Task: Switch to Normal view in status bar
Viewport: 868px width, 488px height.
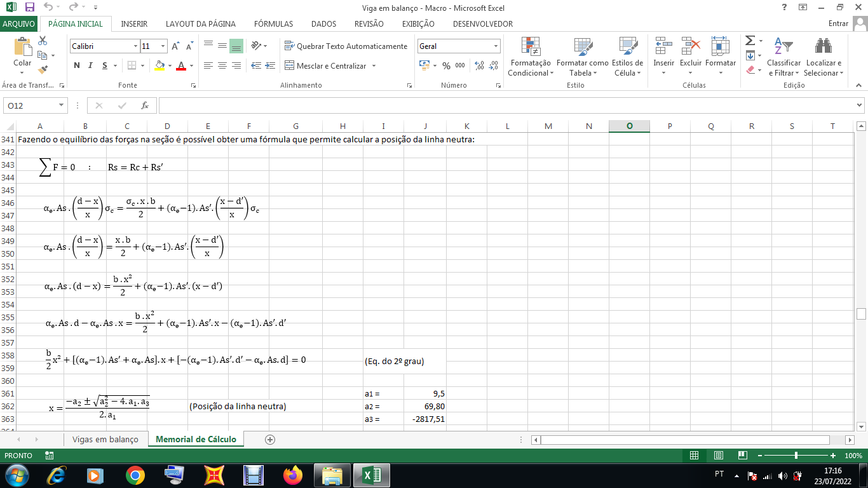Action: coord(695,456)
